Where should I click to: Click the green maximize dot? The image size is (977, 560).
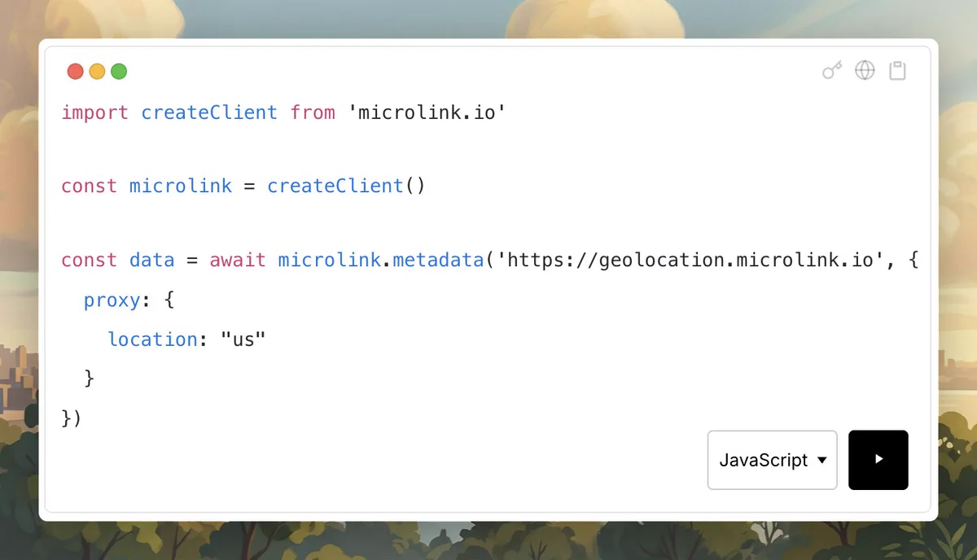pyautogui.click(x=119, y=72)
